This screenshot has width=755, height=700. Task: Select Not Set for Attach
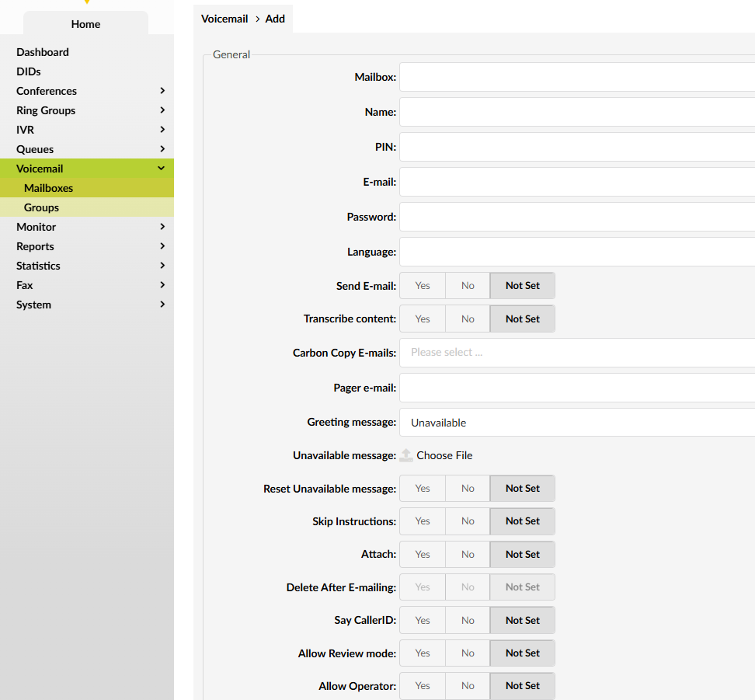click(522, 554)
